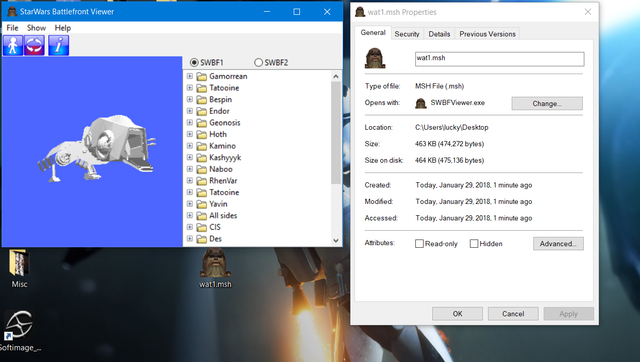Select the General tab
The image size is (640, 362).
(373, 33)
